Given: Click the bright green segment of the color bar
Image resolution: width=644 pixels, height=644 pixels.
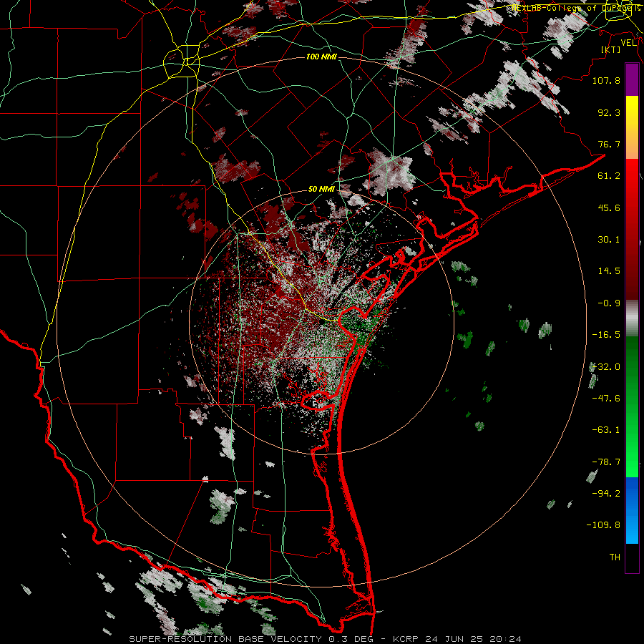Looking at the screenshot, I should [x=632, y=406].
